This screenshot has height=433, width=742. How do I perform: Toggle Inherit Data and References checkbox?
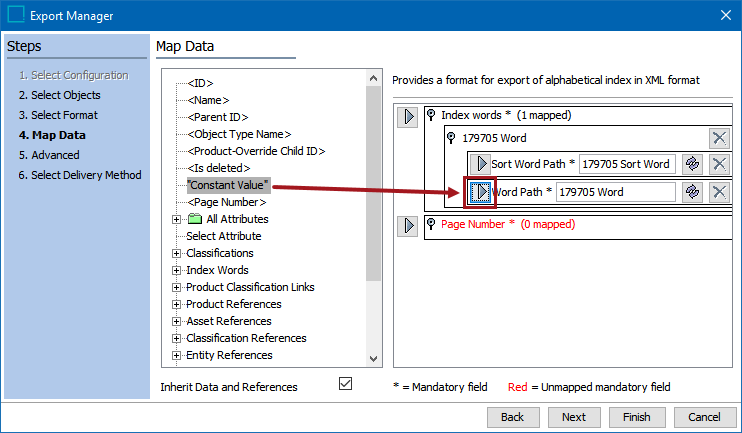tap(346, 384)
